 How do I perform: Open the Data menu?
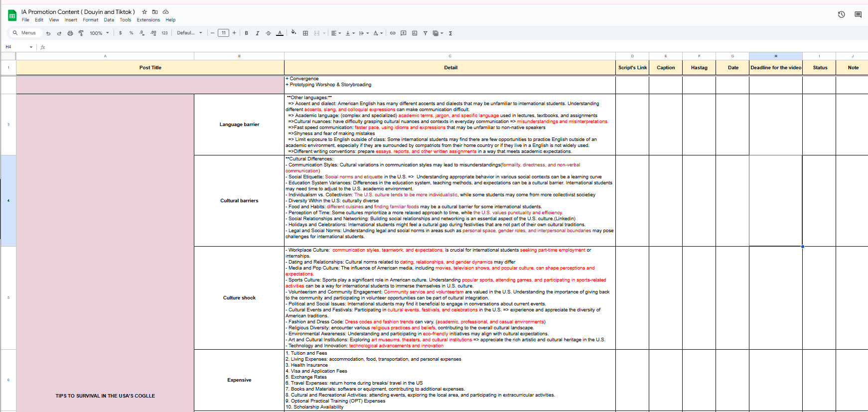pyautogui.click(x=109, y=20)
